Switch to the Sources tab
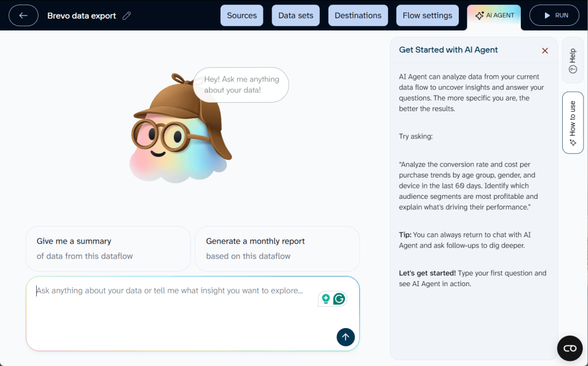Screen dimensions: 588x366 click(241, 16)
